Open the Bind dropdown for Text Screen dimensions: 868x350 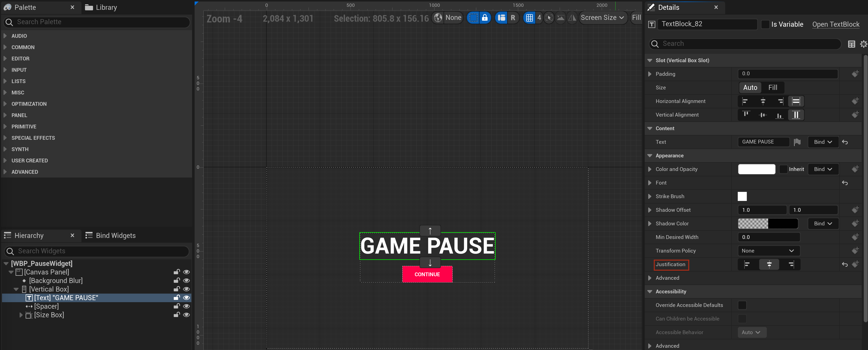pyautogui.click(x=823, y=142)
